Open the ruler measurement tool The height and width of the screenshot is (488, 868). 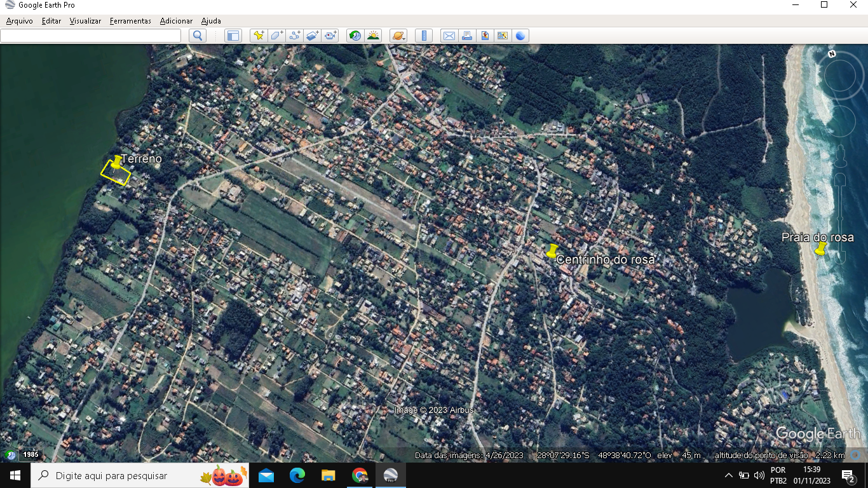[423, 36]
